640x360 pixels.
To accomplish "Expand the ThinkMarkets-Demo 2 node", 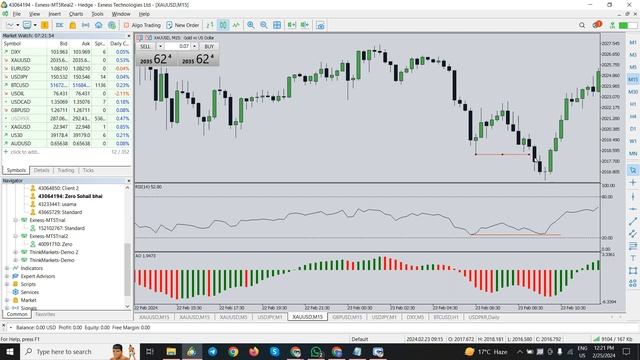I will 16,252.
